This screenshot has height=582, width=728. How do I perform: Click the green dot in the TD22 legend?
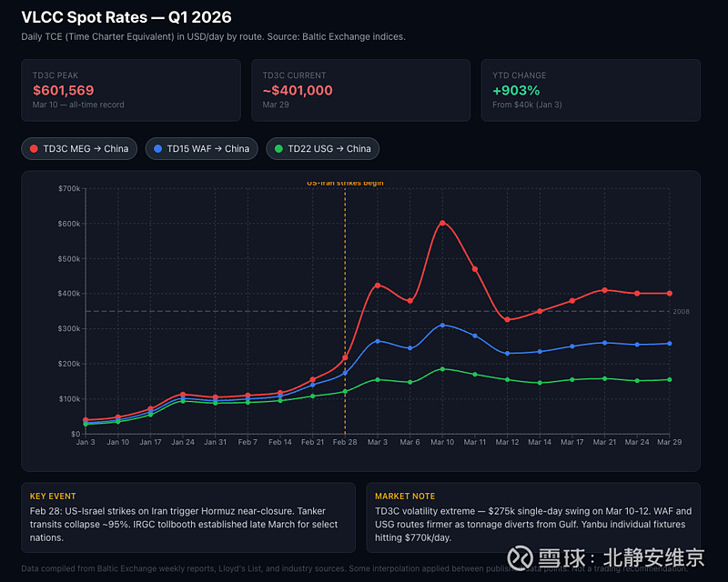279,148
